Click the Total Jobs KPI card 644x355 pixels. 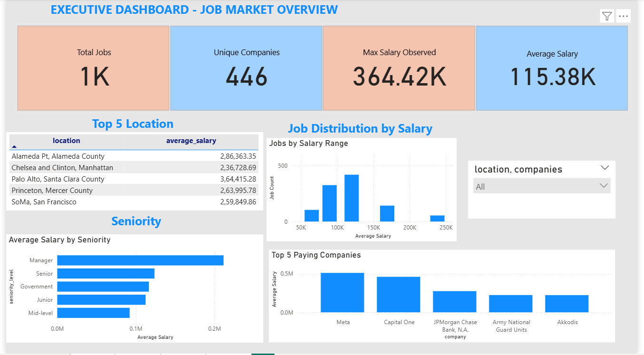coord(93,68)
